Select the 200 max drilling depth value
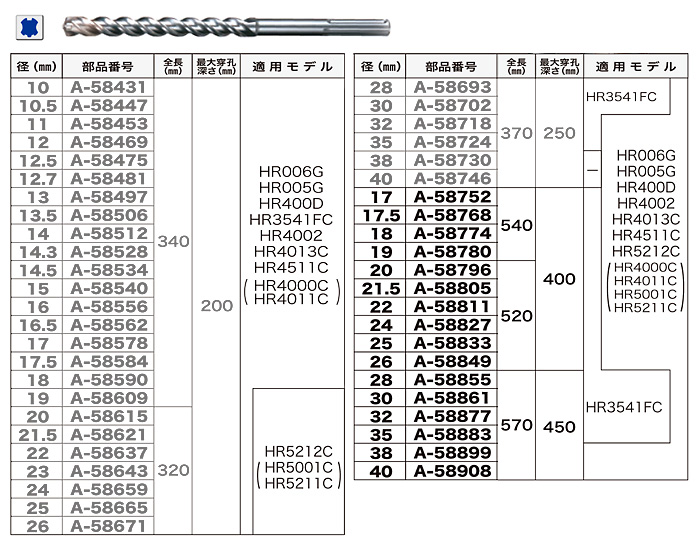Viewport: 700px width, 550px height. click(x=217, y=306)
